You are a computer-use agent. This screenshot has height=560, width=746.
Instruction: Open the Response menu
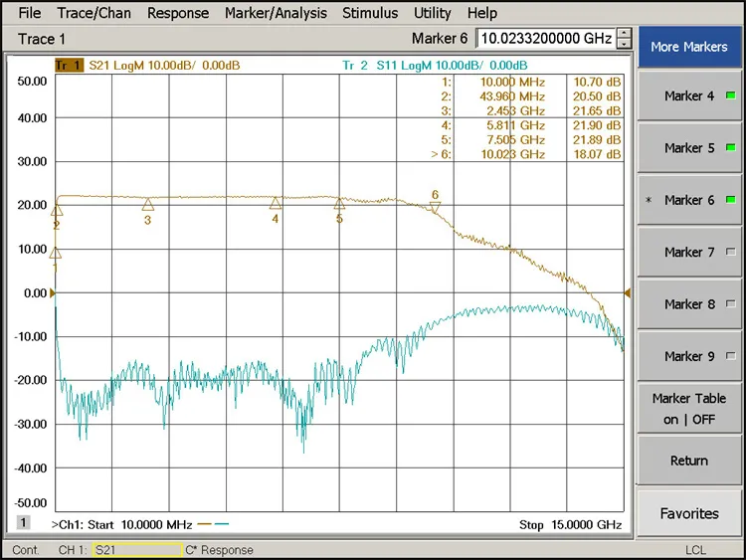click(x=178, y=13)
